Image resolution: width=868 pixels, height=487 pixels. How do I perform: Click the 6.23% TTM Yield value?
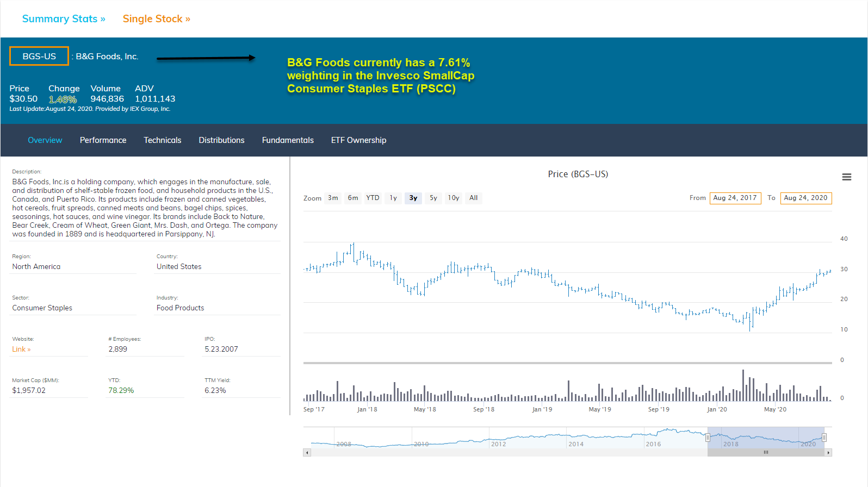click(215, 391)
